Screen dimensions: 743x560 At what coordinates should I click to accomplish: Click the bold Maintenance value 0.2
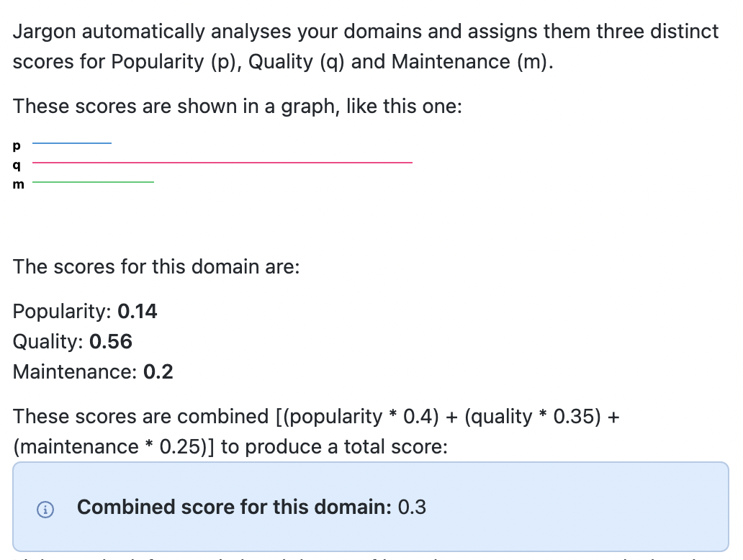pos(158,372)
